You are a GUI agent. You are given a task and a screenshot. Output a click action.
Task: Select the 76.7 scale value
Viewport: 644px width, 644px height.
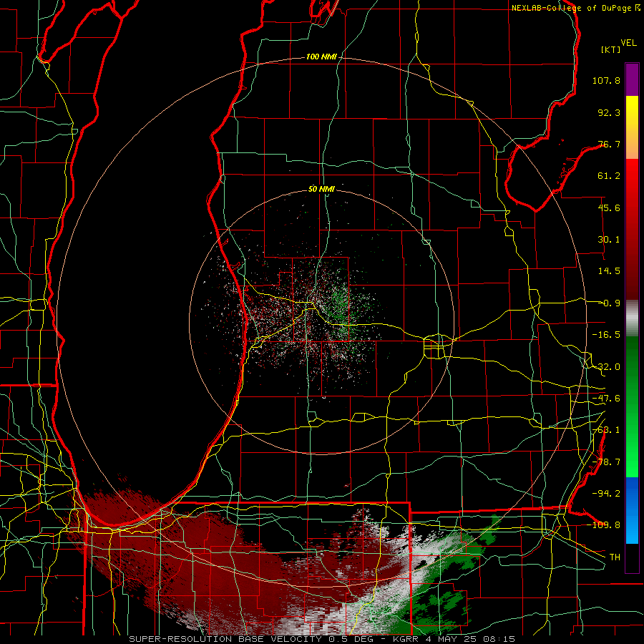(609, 144)
